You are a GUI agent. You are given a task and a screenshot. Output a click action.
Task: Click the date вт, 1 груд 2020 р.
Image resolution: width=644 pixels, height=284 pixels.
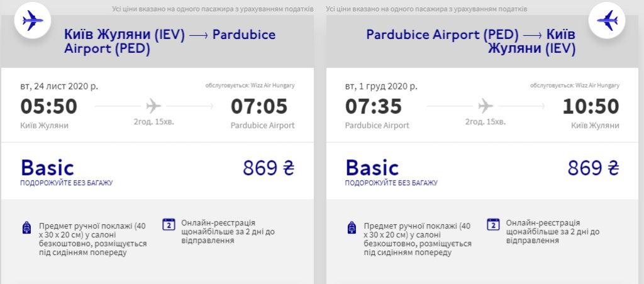point(381,86)
